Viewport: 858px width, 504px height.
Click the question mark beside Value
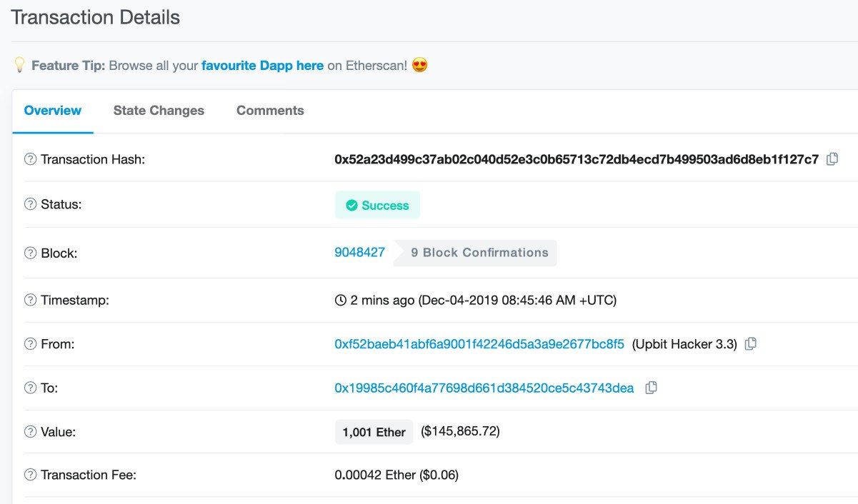coord(30,431)
